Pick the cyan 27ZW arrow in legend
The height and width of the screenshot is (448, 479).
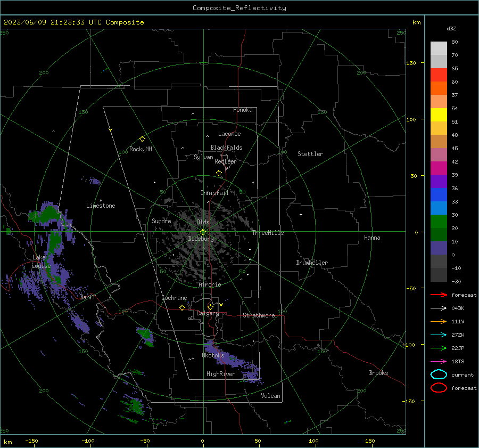click(x=439, y=335)
